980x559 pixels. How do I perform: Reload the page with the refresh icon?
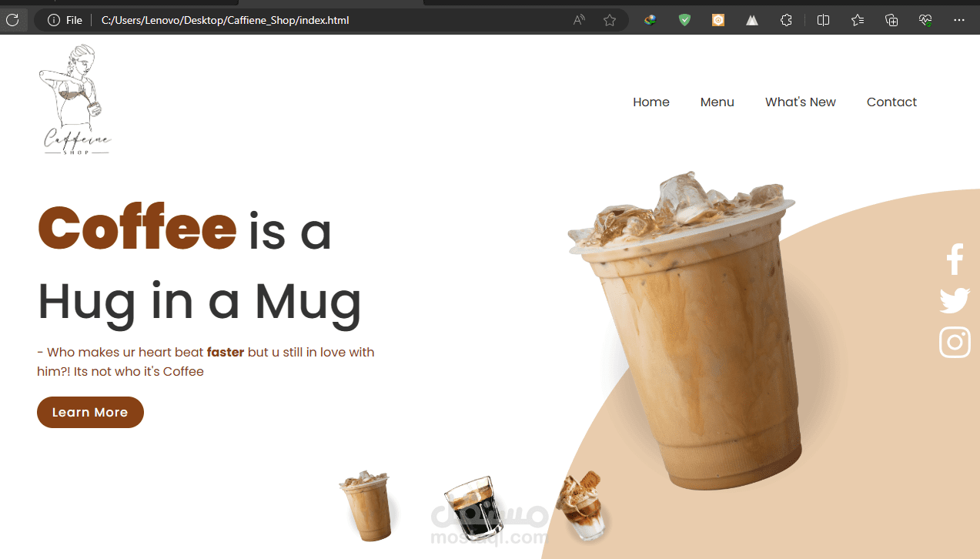click(x=12, y=20)
